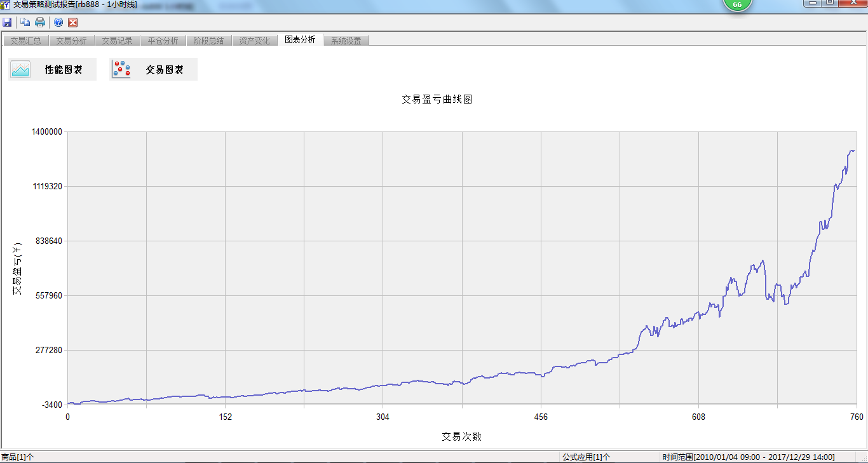Close the report window with the title-bar X
The width and height of the screenshot is (868, 463).
click(x=852, y=3)
